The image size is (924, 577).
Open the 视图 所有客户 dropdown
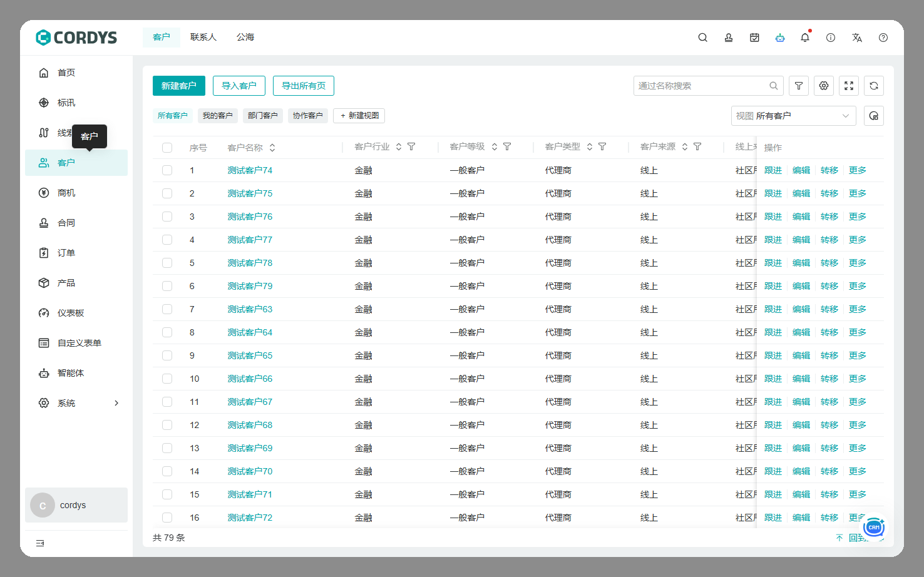tap(793, 116)
